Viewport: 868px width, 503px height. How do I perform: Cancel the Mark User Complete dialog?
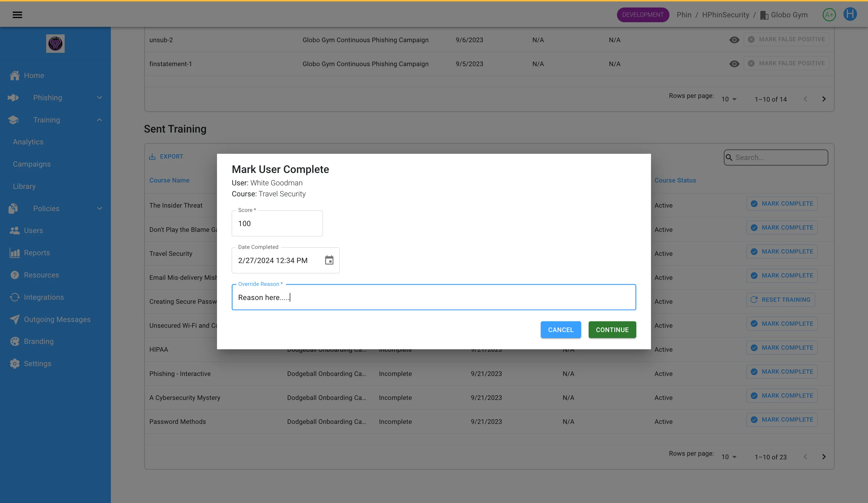point(560,330)
